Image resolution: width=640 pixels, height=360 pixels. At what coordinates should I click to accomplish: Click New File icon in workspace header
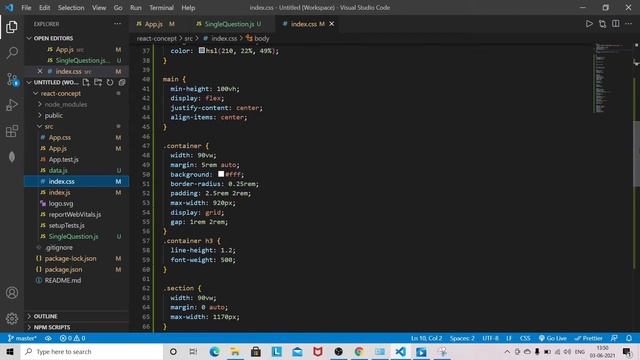[86, 82]
